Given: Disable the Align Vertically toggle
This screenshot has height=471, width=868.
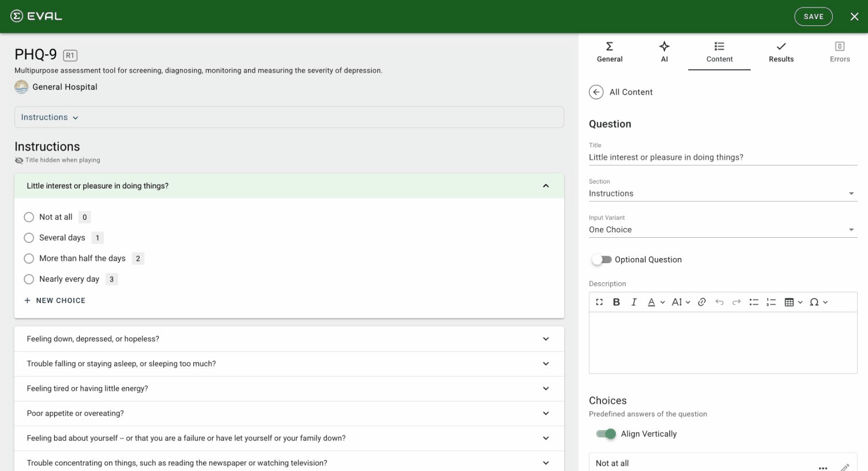Looking at the screenshot, I should (x=604, y=433).
